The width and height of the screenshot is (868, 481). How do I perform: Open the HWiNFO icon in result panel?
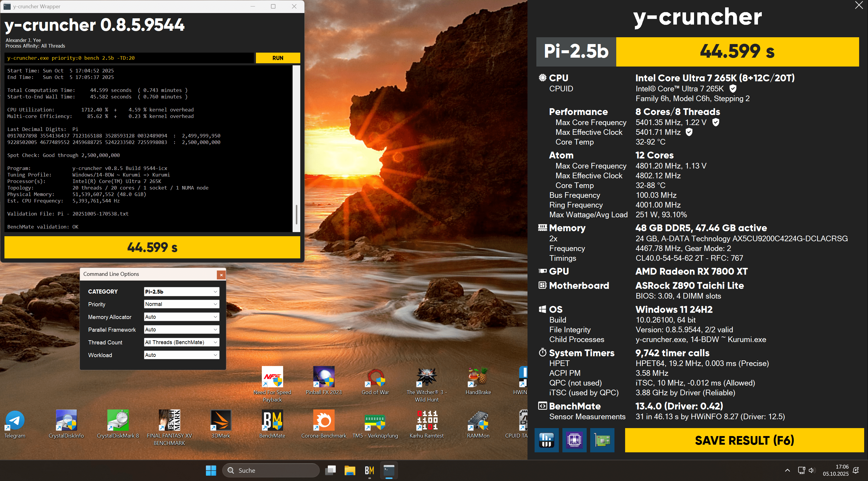(546, 440)
